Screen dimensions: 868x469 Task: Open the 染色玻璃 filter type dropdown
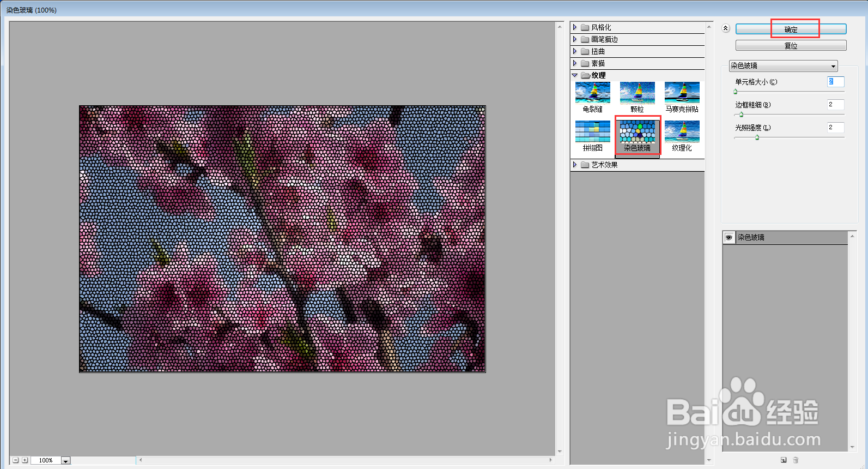(x=783, y=65)
